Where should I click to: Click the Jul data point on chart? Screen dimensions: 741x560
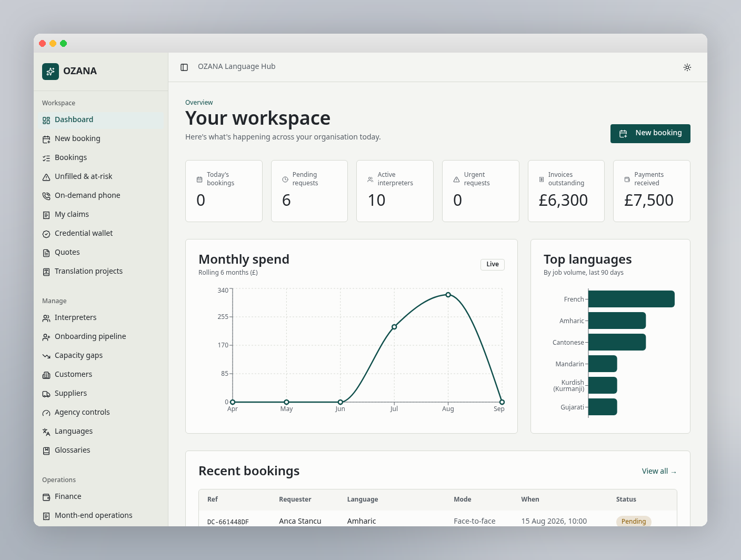tap(394, 327)
